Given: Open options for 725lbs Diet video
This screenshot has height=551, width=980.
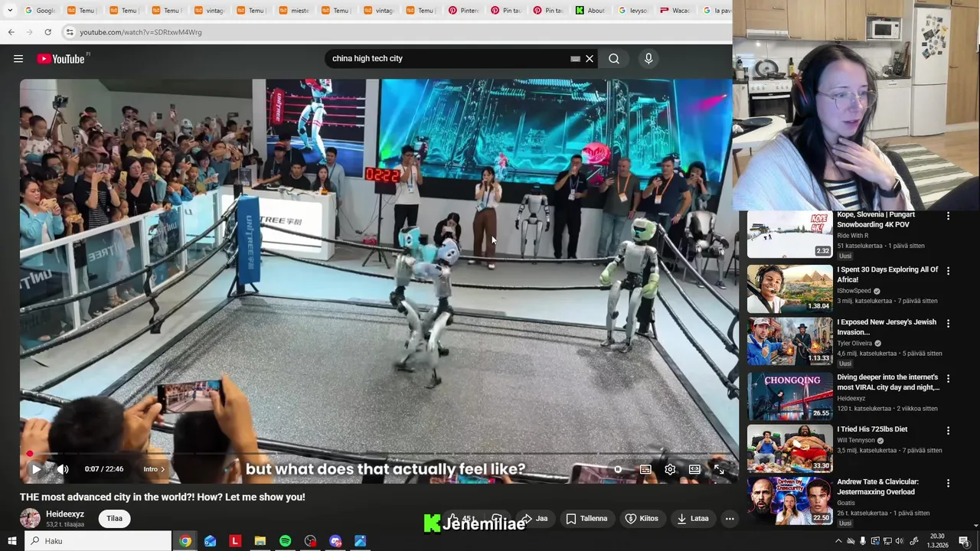Looking at the screenshot, I should pyautogui.click(x=948, y=431).
